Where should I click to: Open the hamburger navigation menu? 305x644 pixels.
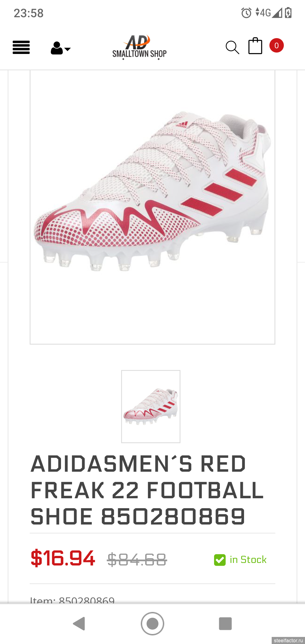click(x=21, y=47)
